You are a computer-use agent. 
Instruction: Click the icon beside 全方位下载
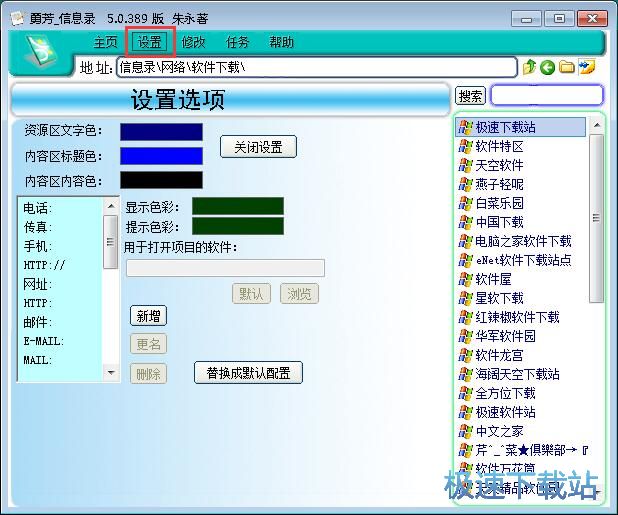(x=465, y=393)
